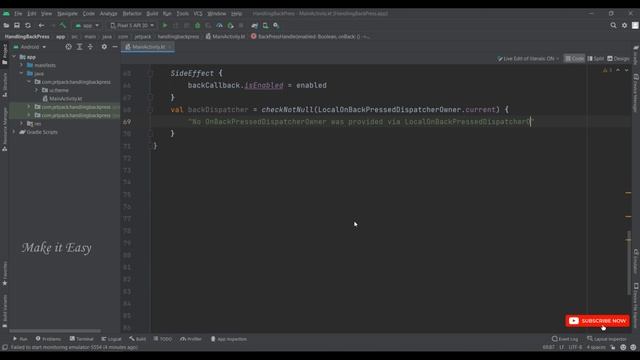Click the Debug app bug icon
The width and height of the screenshot is (640, 360).
click(198, 25)
